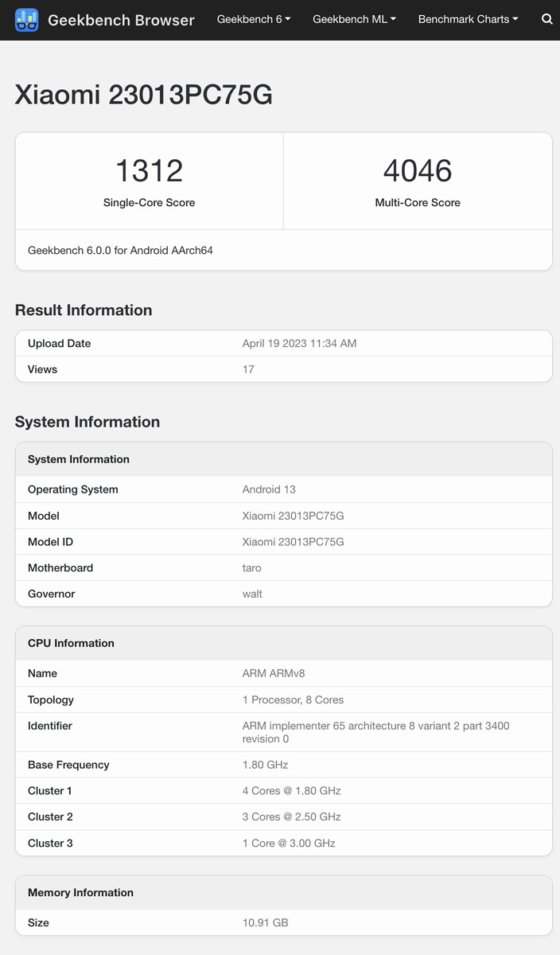
Task: Click the Topology row label
Action: (x=51, y=700)
